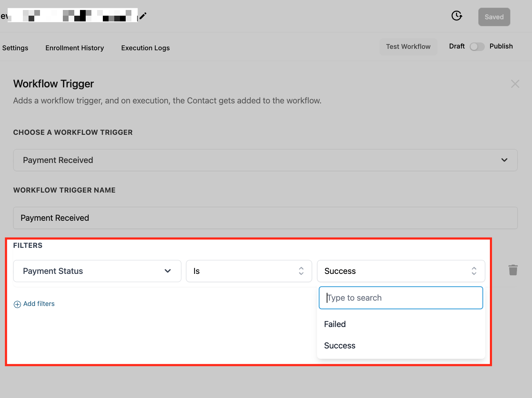Click the Publish label
This screenshot has width=532, height=398.
(x=501, y=46)
